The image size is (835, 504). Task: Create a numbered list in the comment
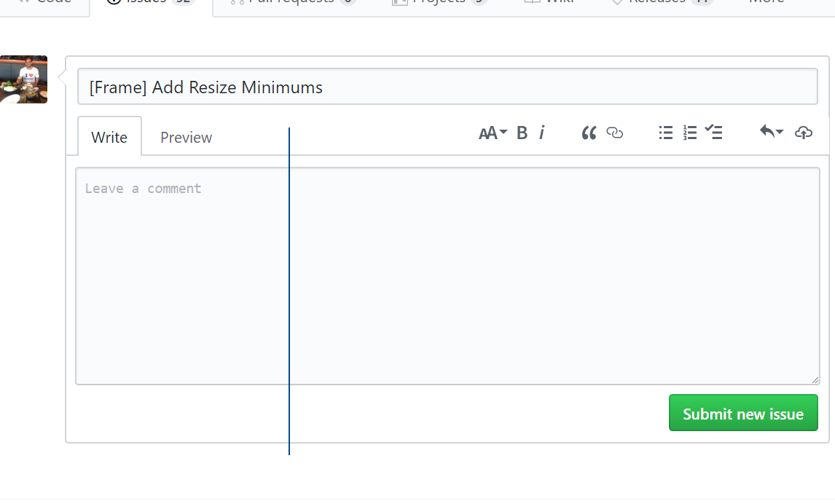tap(690, 133)
